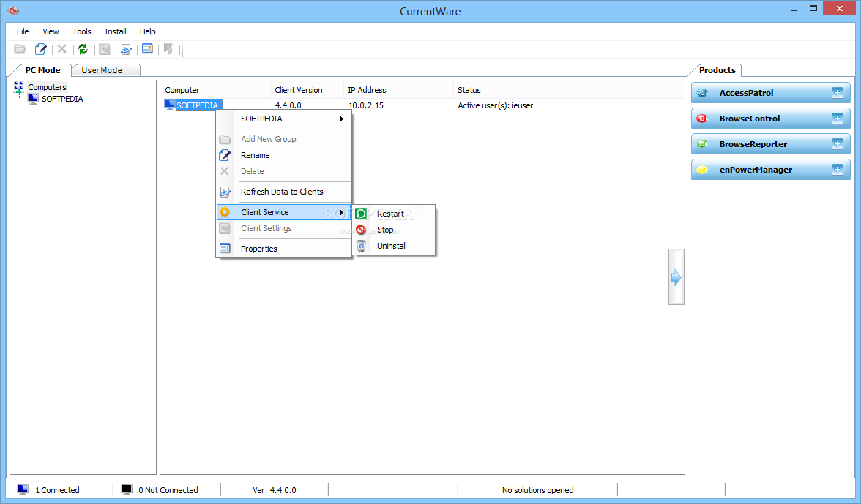Open the Help menu
The height and width of the screenshot is (504, 861).
[x=147, y=31]
